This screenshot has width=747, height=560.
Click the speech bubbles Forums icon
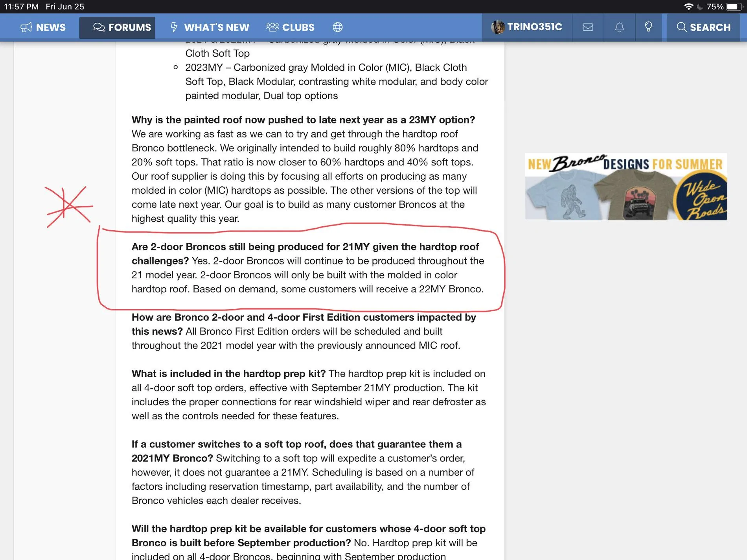tap(99, 27)
